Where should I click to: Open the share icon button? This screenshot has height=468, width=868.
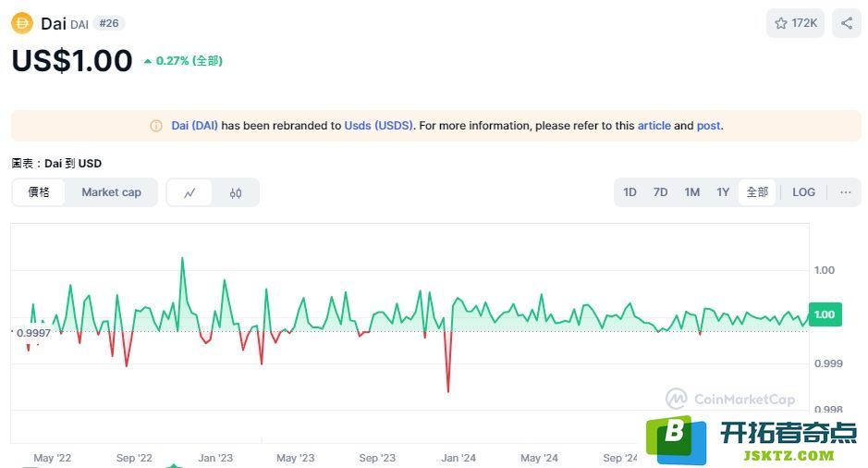[x=847, y=23]
